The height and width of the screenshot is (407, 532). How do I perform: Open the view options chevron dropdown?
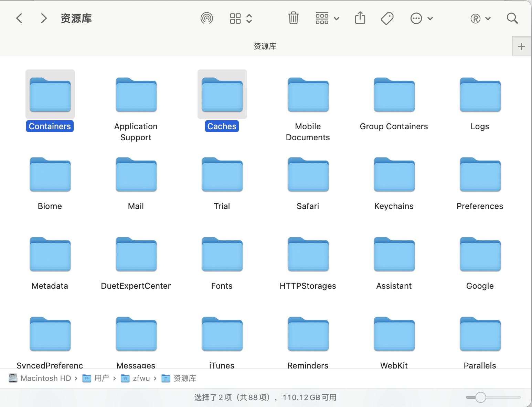pos(248,18)
